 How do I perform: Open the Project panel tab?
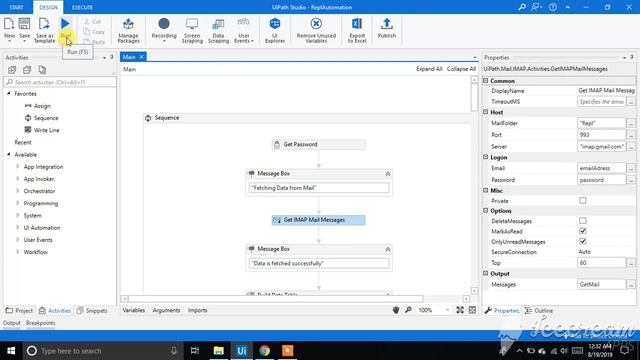point(19,311)
